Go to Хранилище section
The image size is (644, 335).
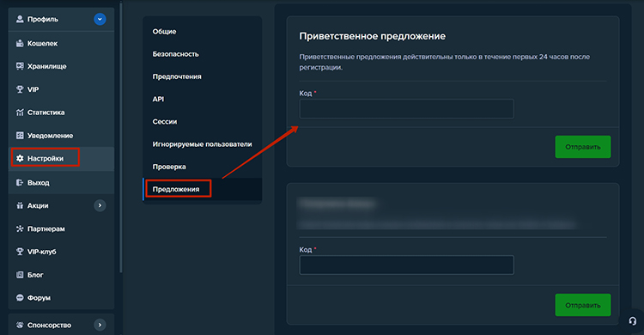point(61,66)
